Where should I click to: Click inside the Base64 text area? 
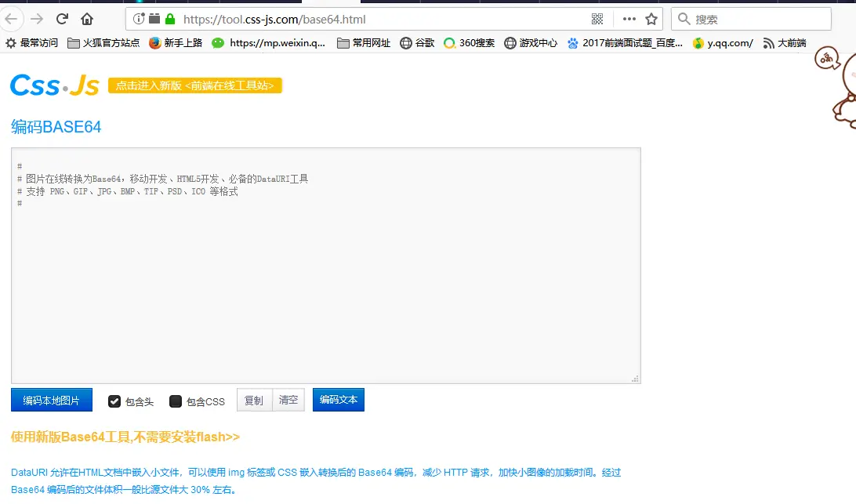(326, 266)
